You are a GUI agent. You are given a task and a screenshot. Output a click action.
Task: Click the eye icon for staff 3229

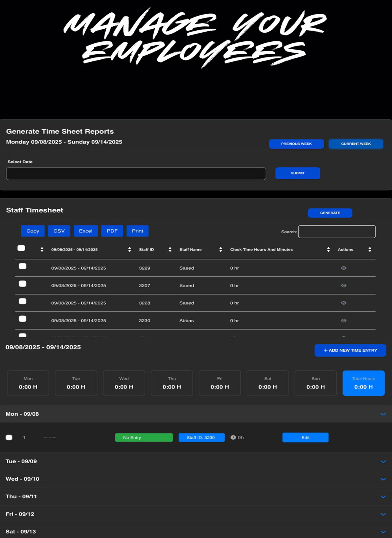coord(343,268)
